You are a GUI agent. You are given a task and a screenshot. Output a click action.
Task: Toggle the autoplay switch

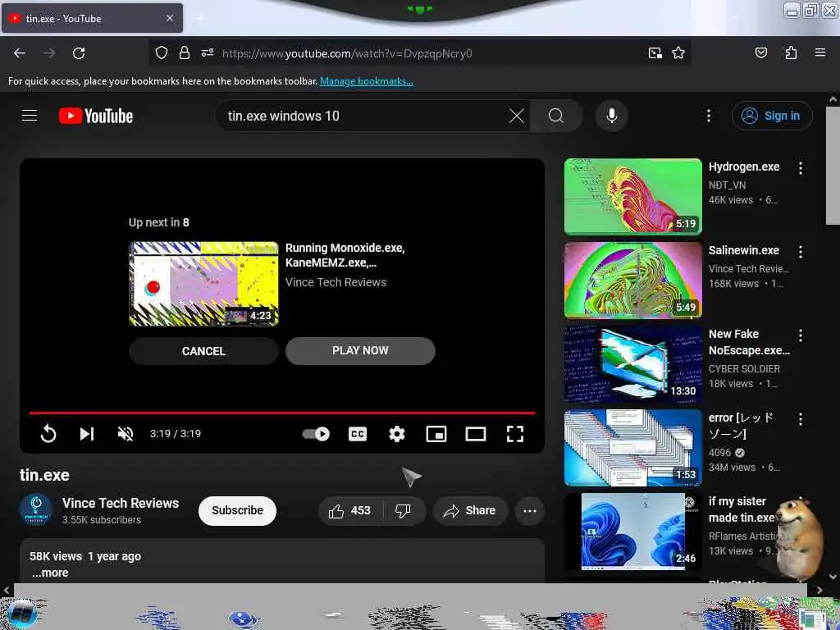coord(316,433)
